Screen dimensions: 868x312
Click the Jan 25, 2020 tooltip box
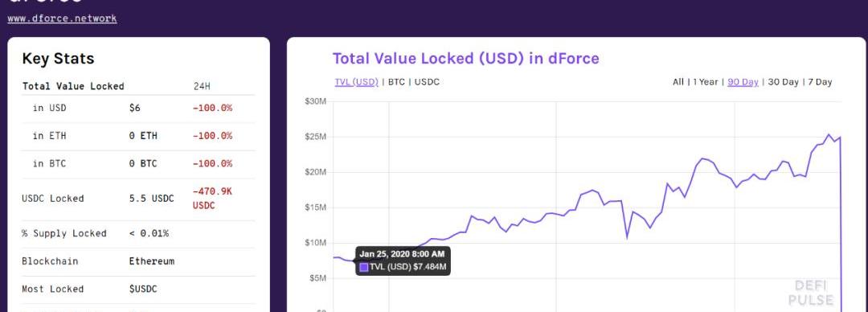tap(403, 261)
